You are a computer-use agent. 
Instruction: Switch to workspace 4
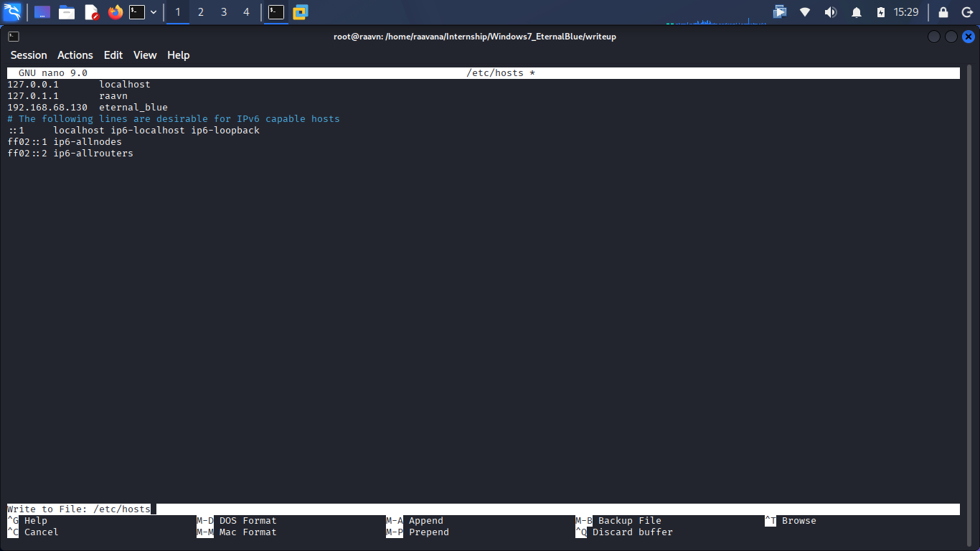247,12
